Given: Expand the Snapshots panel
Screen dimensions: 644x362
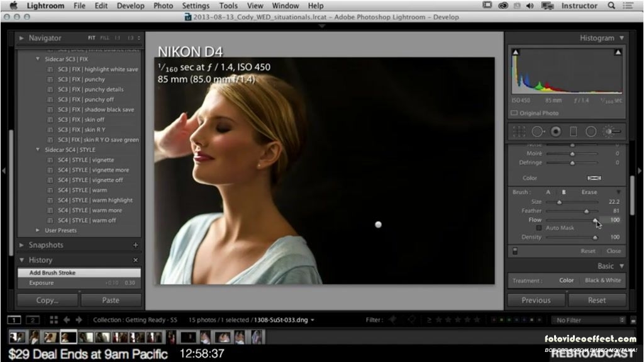Looking at the screenshot, I should tap(21, 245).
